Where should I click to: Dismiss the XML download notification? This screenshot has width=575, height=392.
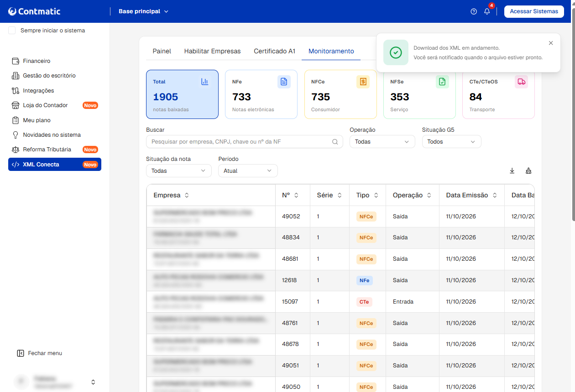click(x=551, y=43)
